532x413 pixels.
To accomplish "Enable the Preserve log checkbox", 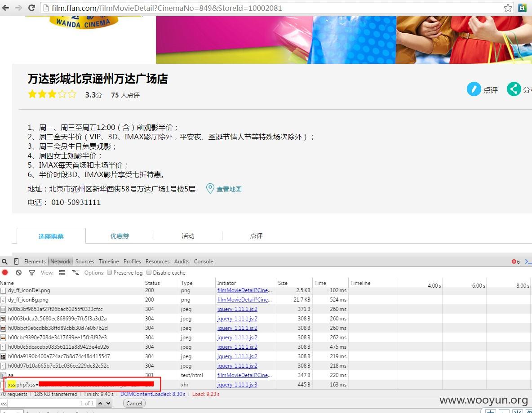I will pos(109,272).
